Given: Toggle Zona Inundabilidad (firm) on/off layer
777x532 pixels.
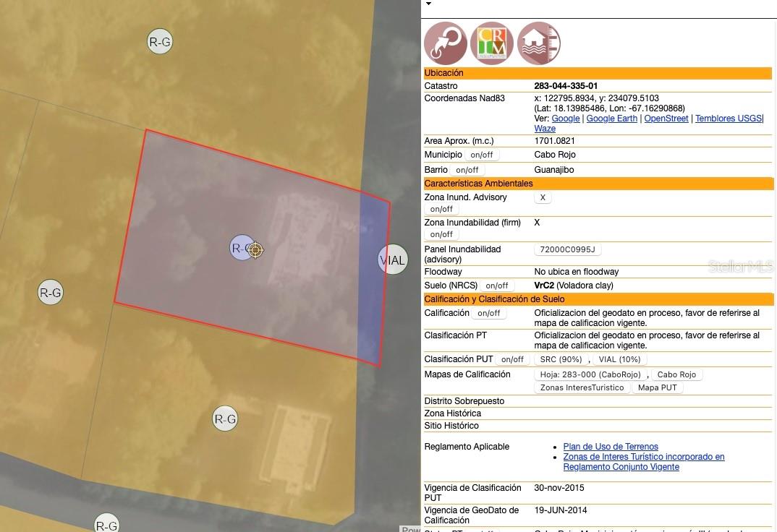Looking at the screenshot, I should (441, 235).
